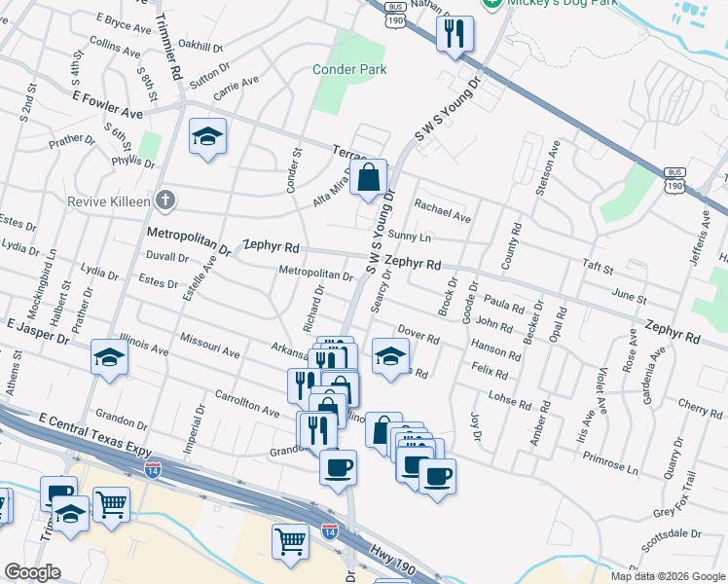The image size is (728, 584).
Task: Select the school marker south of the expressway
Action: point(70,517)
